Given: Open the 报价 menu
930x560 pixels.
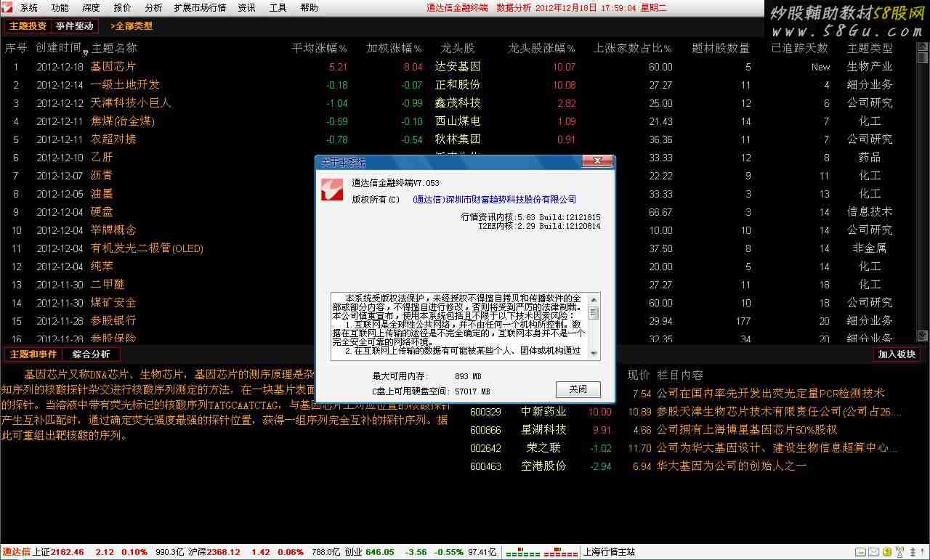Looking at the screenshot, I should [122, 8].
